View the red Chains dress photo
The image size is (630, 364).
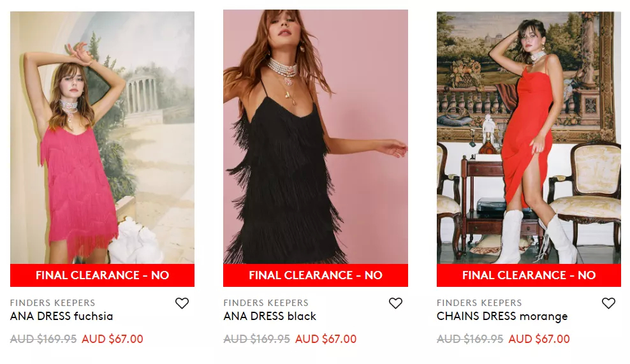pos(529,138)
